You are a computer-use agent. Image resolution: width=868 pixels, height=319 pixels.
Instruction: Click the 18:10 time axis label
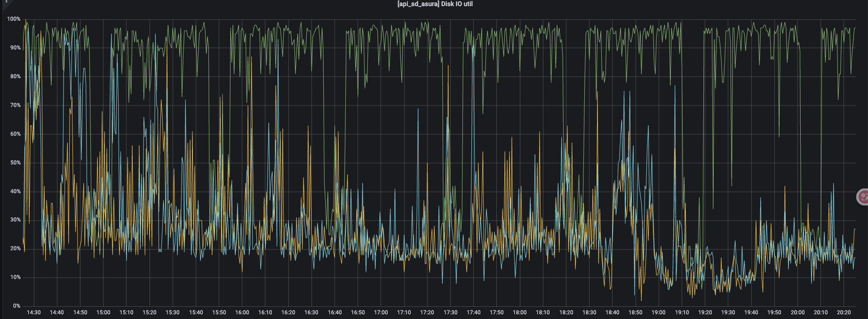coord(543,313)
